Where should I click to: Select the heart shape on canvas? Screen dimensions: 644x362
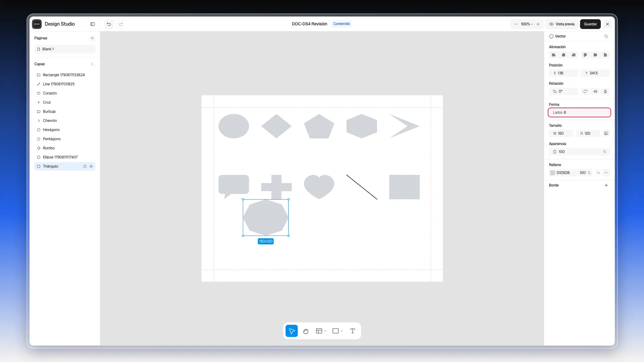click(319, 187)
